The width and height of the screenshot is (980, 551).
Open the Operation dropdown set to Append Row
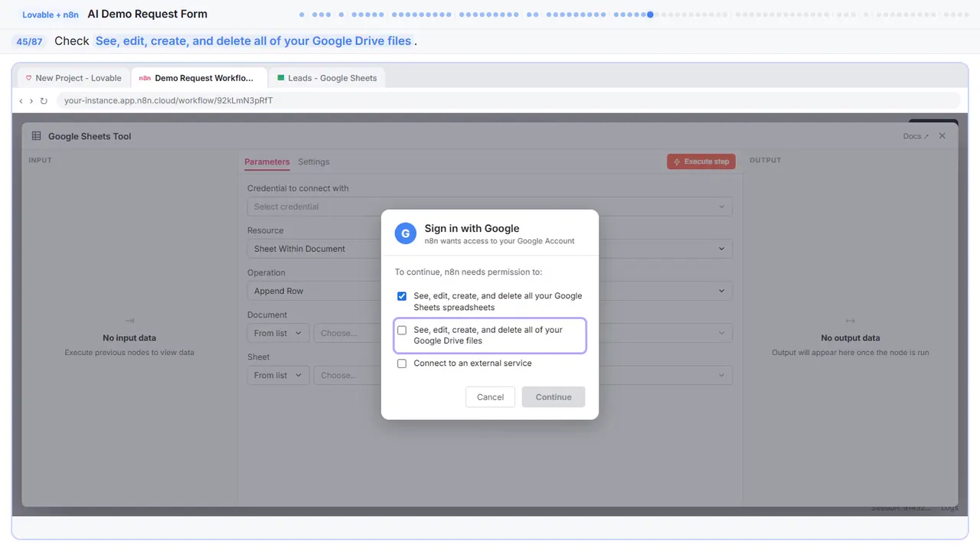pyautogui.click(x=489, y=291)
